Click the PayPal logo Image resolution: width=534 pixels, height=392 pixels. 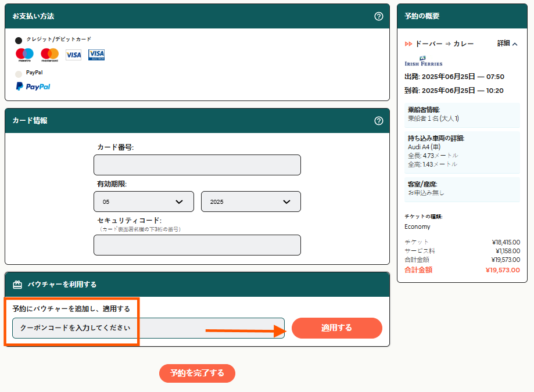click(33, 87)
